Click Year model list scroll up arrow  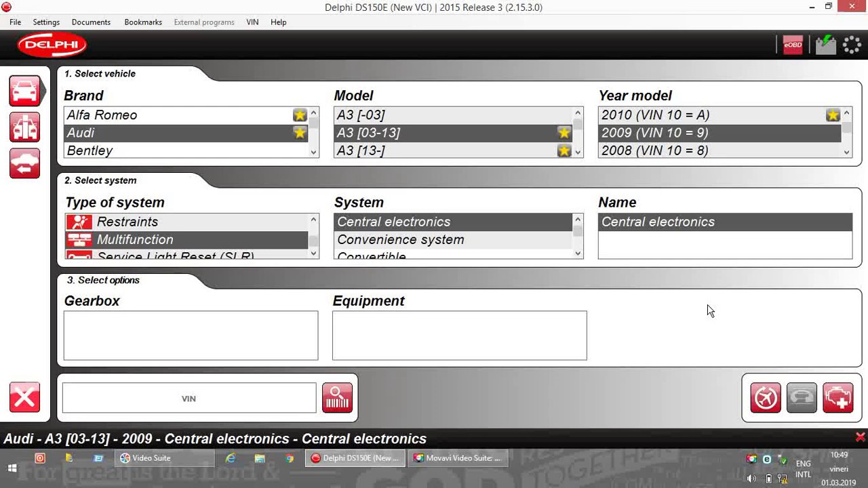[x=846, y=113]
